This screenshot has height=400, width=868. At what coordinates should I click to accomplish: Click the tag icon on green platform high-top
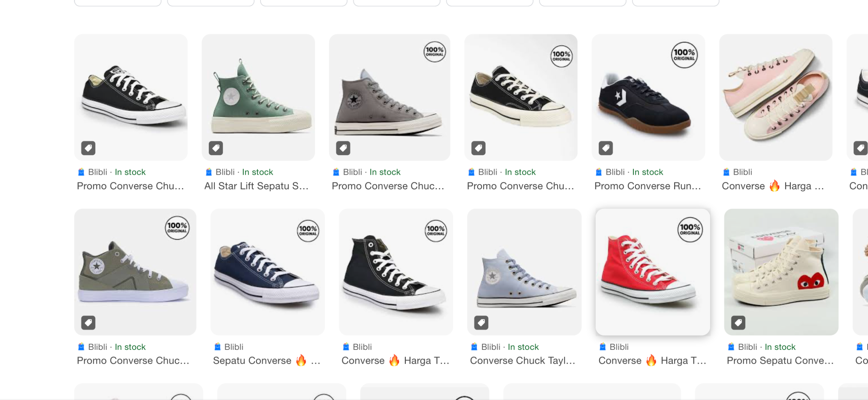[216, 148]
